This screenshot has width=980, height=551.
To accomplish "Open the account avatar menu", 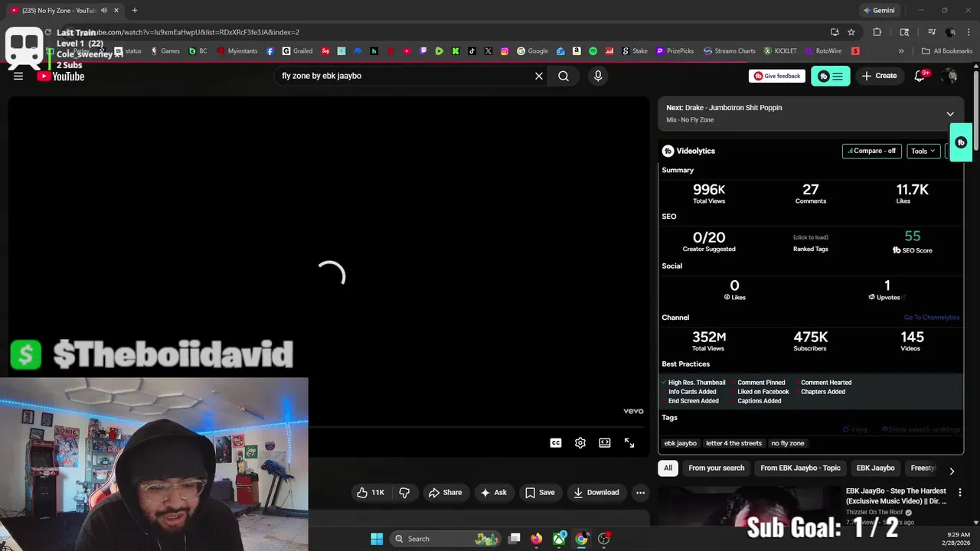I will pyautogui.click(x=950, y=76).
